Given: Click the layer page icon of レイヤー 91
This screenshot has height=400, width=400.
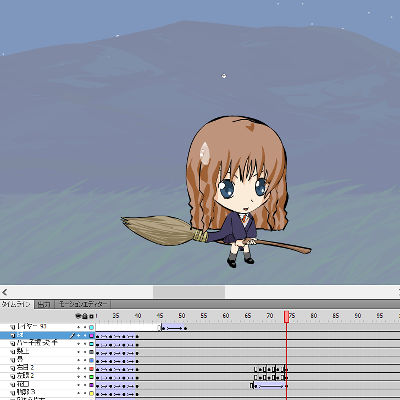Looking at the screenshot, I should tap(13, 327).
